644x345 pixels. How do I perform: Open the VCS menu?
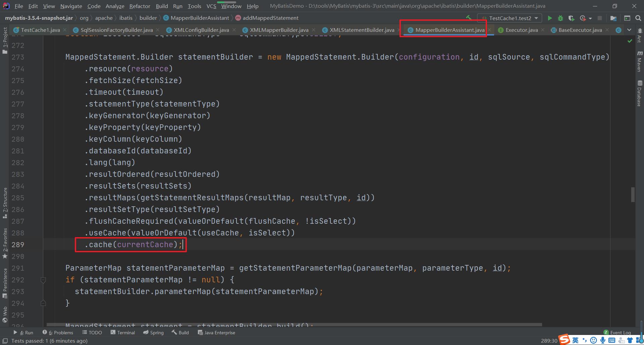coord(211,6)
